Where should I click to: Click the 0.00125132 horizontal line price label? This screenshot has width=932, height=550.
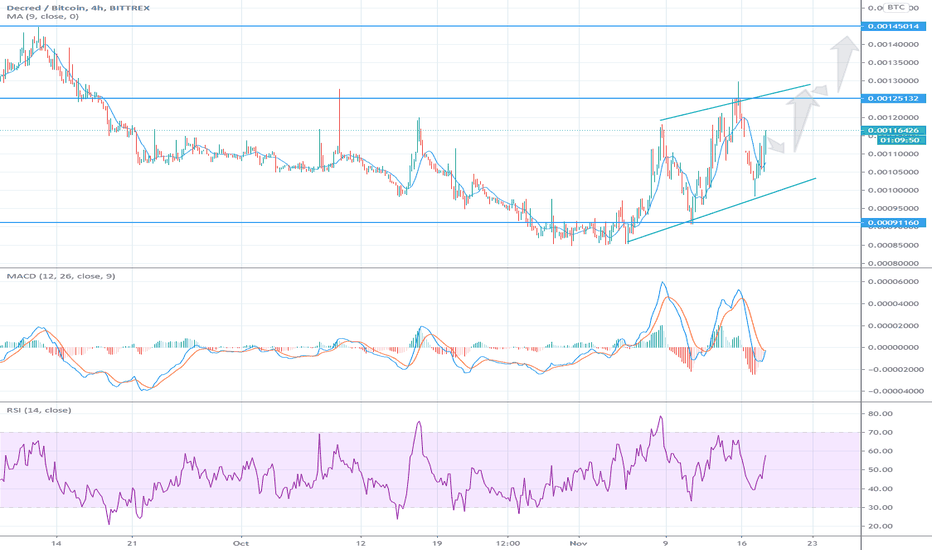coord(893,98)
